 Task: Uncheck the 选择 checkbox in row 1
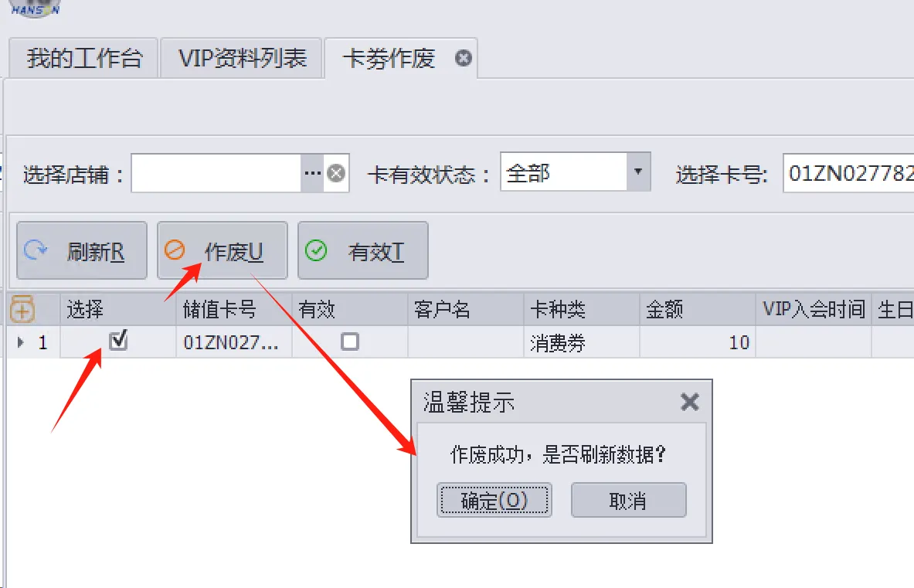118,340
